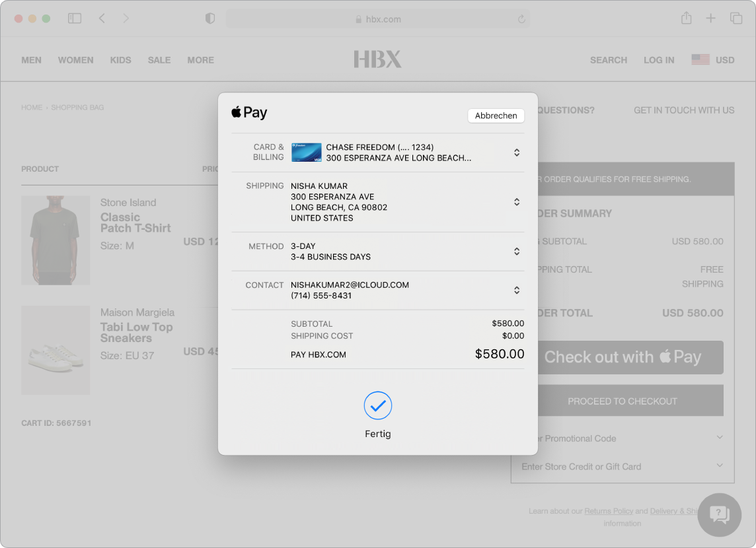Image resolution: width=756 pixels, height=548 pixels.
Task: Expand contact info selector
Action: 516,291
